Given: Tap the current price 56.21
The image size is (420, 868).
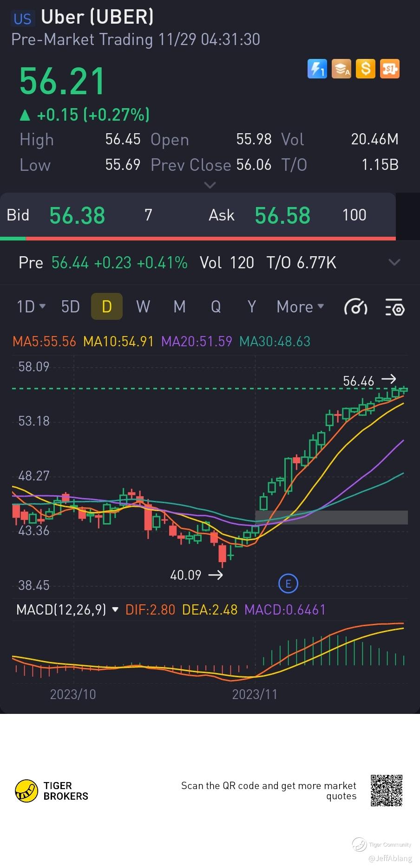Looking at the screenshot, I should click(62, 81).
